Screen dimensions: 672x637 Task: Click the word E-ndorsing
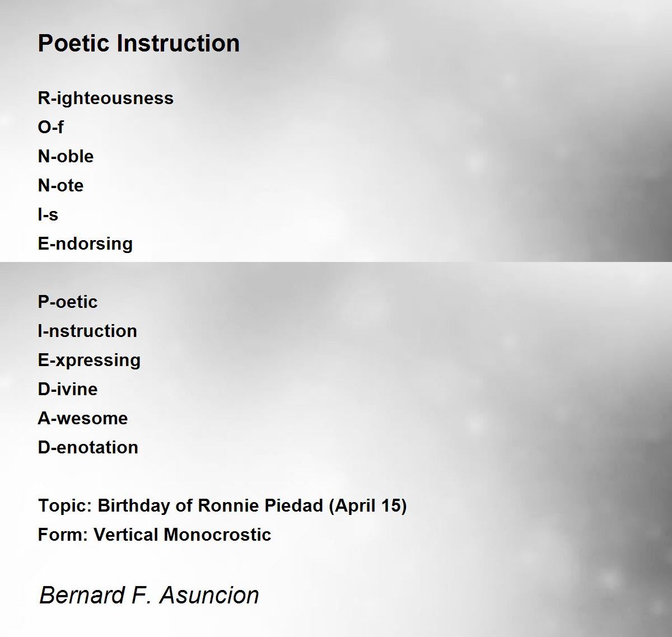click(86, 244)
